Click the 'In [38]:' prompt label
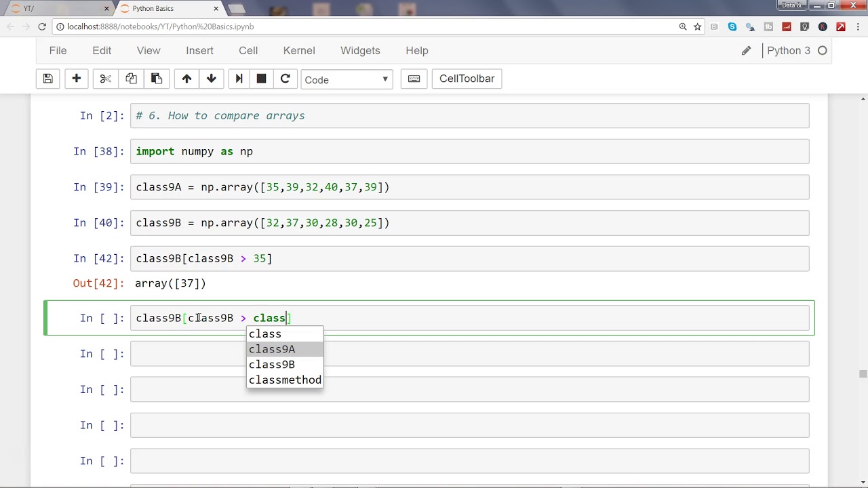 click(x=99, y=151)
